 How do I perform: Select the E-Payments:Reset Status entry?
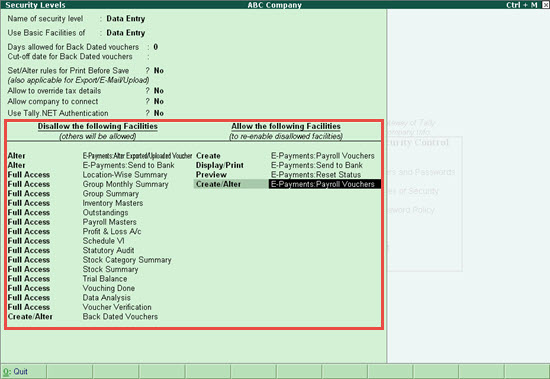[x=316, y=175]
